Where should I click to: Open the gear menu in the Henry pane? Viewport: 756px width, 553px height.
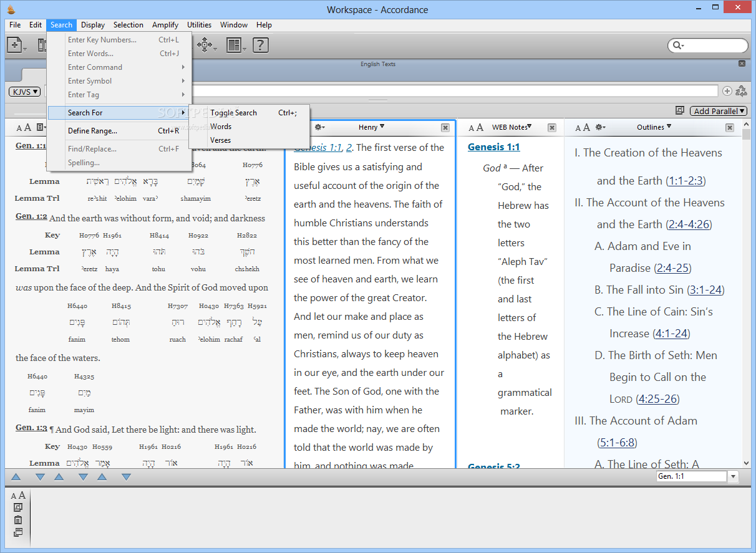click(319, 127)
